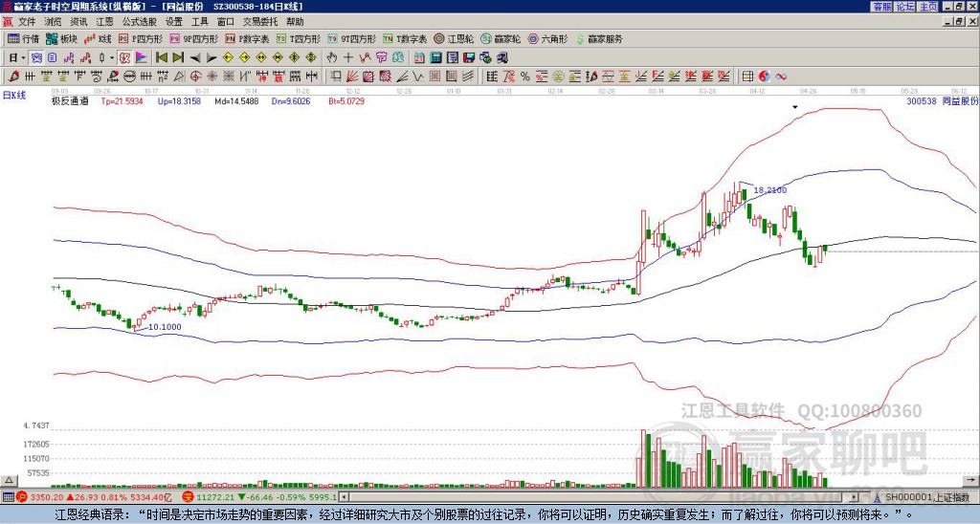The width and height of the screenshot is (980, 524).
Task: Open the 浏览 menu
Action: 53,22
